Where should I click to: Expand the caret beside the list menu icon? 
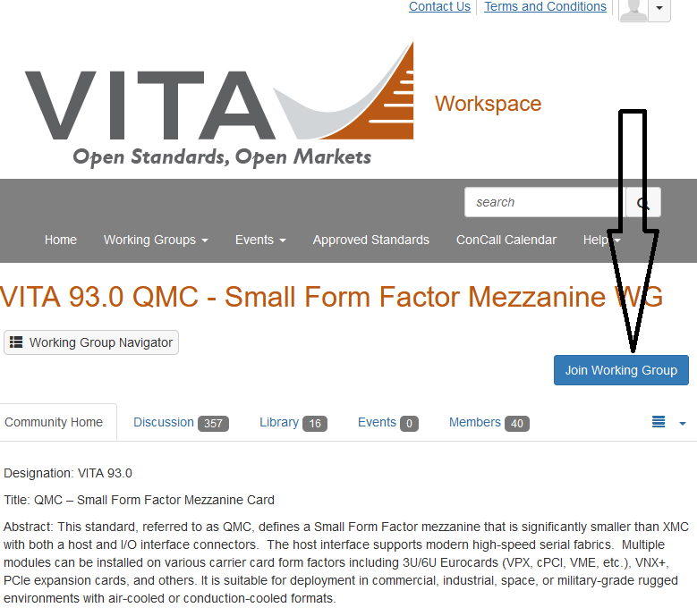pos(683,423)
